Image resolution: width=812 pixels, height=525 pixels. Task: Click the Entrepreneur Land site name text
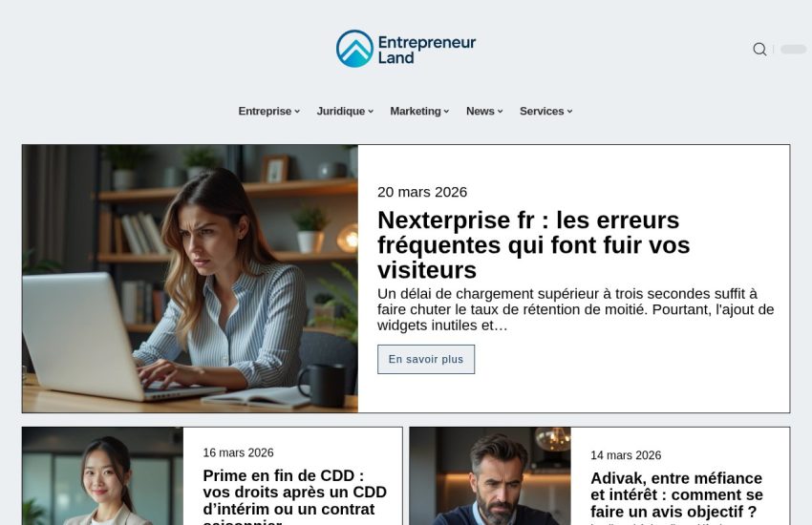pyautogui.click(x=427, y=50)
